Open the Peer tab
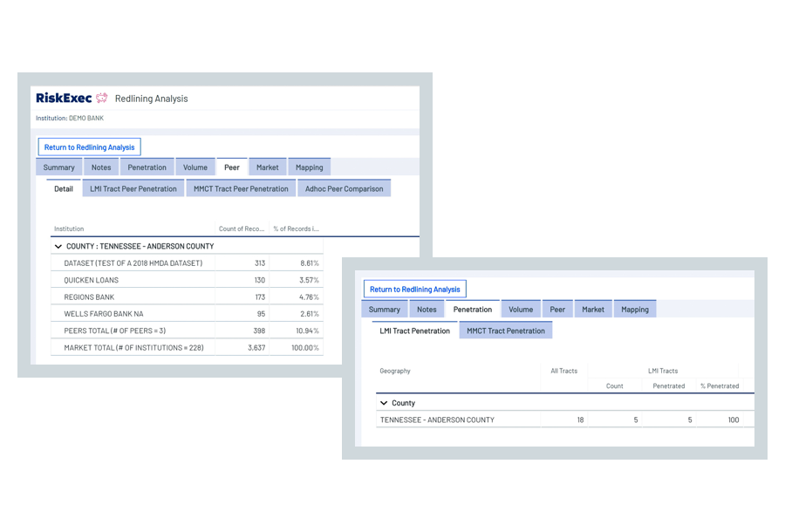 (232, 167)
